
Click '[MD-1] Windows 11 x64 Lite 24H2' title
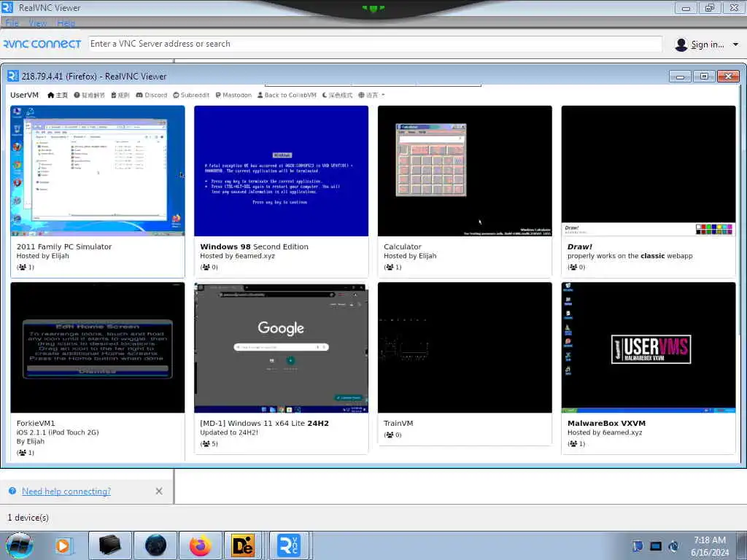pos(264,424)
